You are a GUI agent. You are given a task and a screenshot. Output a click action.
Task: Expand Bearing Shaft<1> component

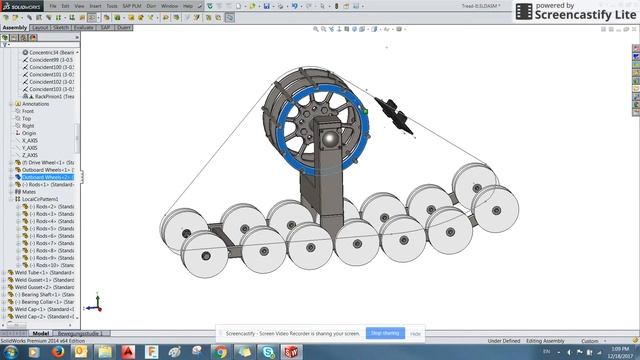[4, 295]
